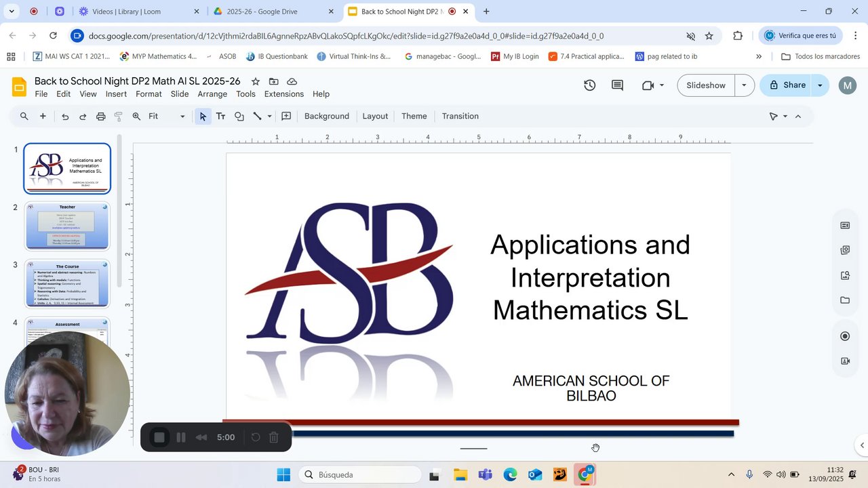Pause the Loom recording
The width and height of the screenshot is (868, 488).
point(181,437)
